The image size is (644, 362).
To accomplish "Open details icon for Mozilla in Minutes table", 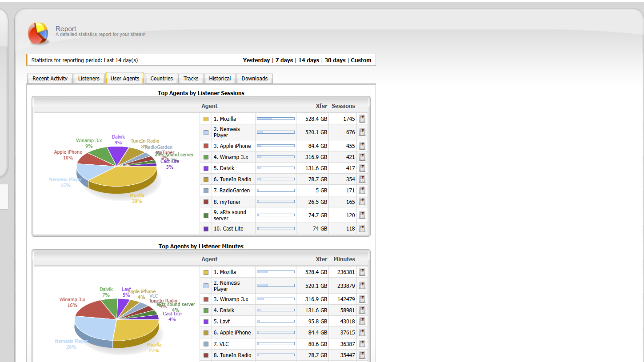I will click(x=362, y=272).
